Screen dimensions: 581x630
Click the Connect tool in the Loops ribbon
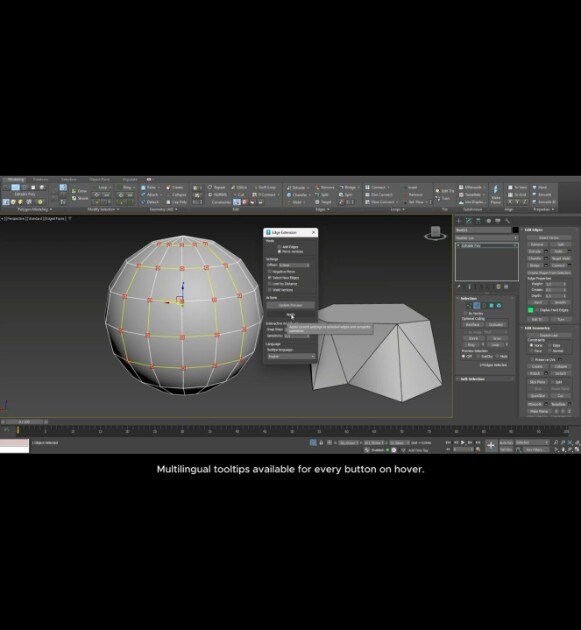tap(378, 188)
